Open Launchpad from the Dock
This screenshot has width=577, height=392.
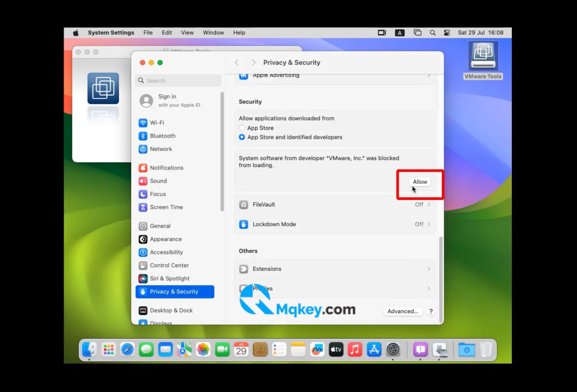coord(109,349)
